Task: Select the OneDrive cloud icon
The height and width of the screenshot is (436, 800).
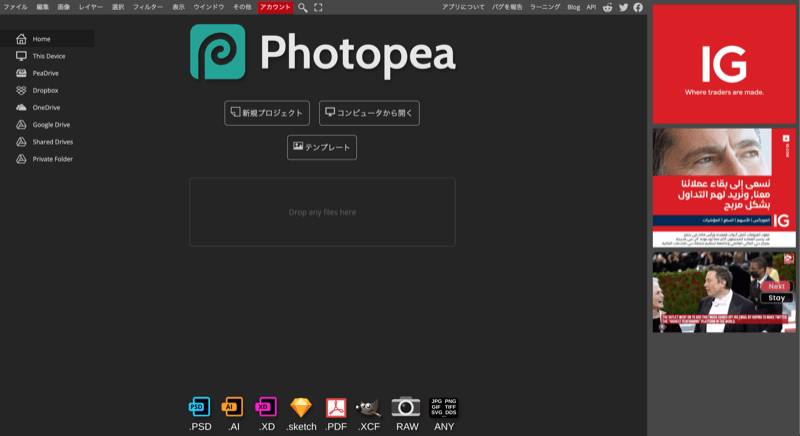Action: click(x=21, y=108)
